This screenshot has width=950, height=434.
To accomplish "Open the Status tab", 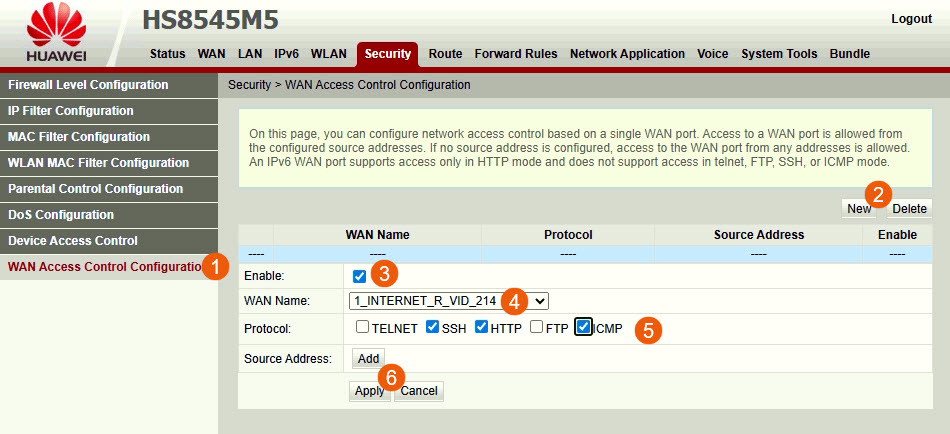I will point(167,54).
